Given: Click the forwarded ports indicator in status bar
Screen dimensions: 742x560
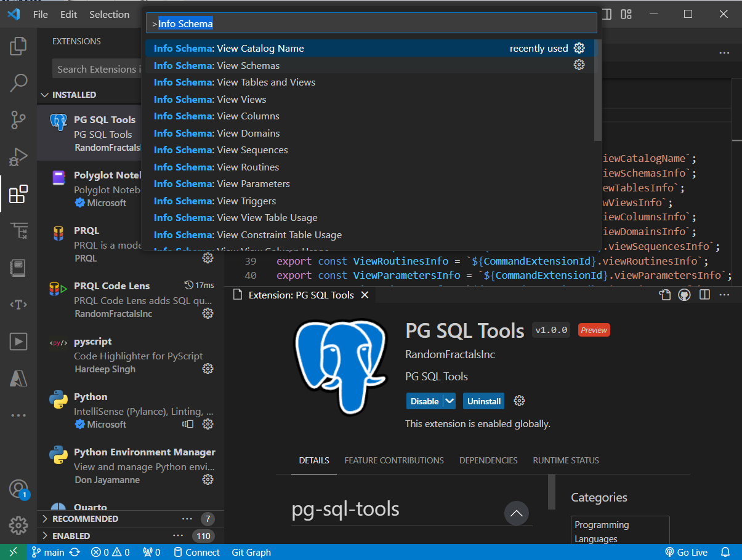Looking at the screenshot, I should pos(151,552).
